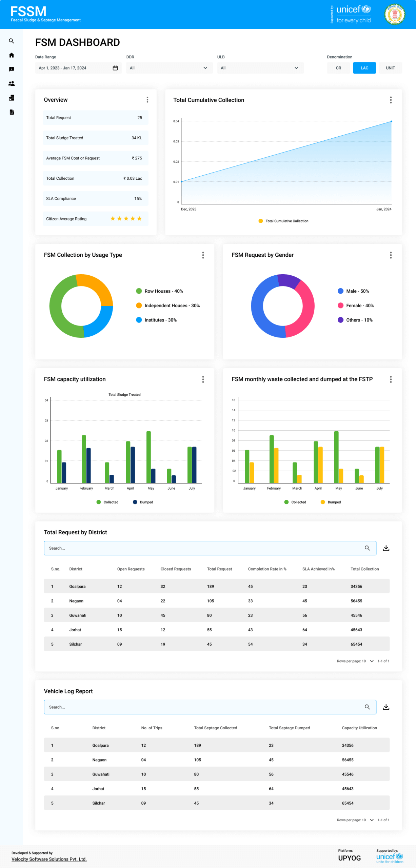The image size is (416, 868).
Task: Click the FSSM logo in header
Action: pyautogui.click(x=45, y=14)
